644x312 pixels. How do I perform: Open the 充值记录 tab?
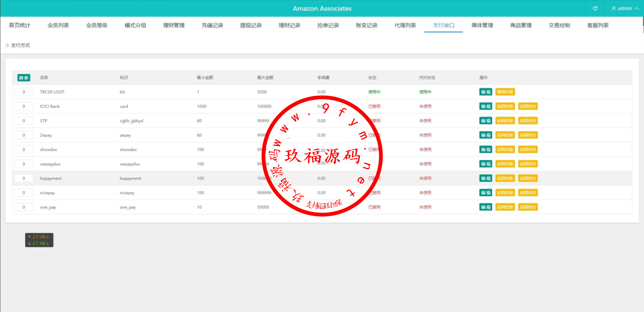pyautogui.click(x=213, y=26)
